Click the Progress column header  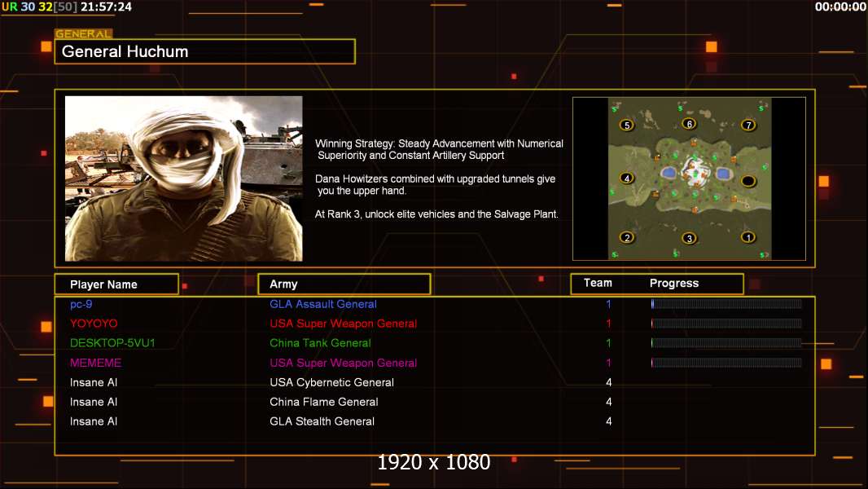click(x=674, y=284)
